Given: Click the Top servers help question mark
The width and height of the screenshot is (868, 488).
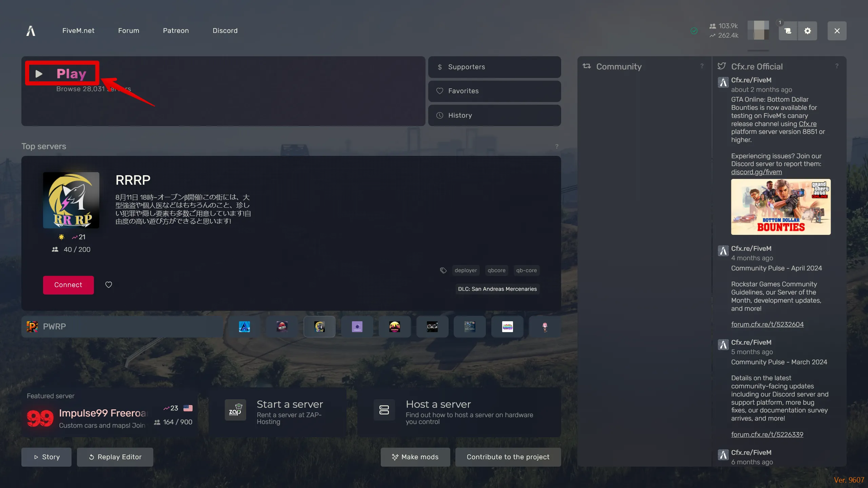Looking at the screenshot, I should (x=557, y=146).
